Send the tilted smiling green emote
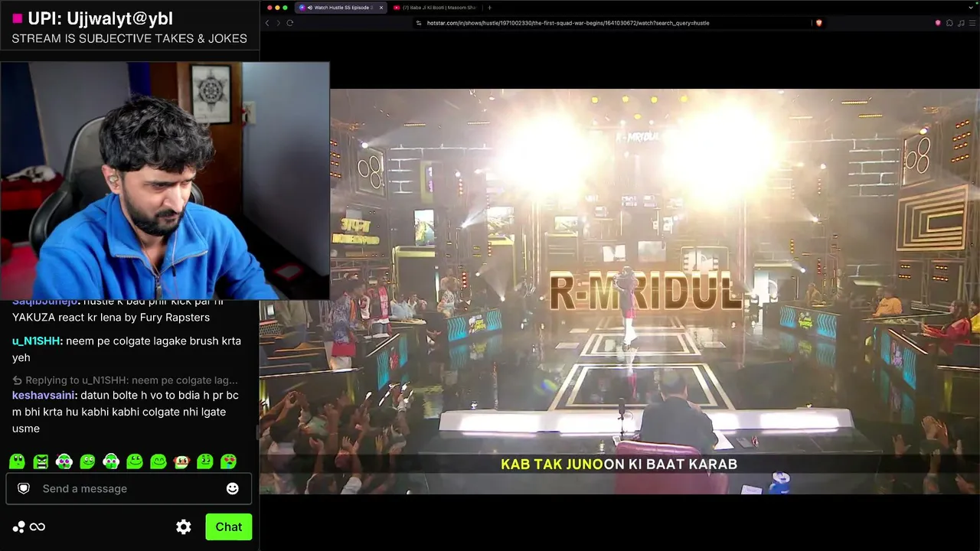Screen dimensions: 980x551 click(87, 461)
